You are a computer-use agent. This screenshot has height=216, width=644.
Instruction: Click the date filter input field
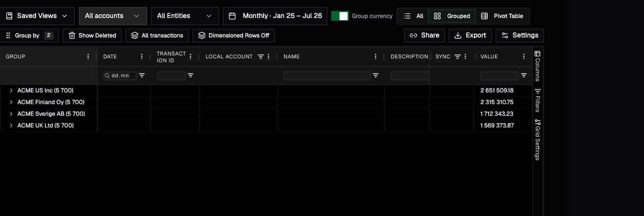pos(120,76)
